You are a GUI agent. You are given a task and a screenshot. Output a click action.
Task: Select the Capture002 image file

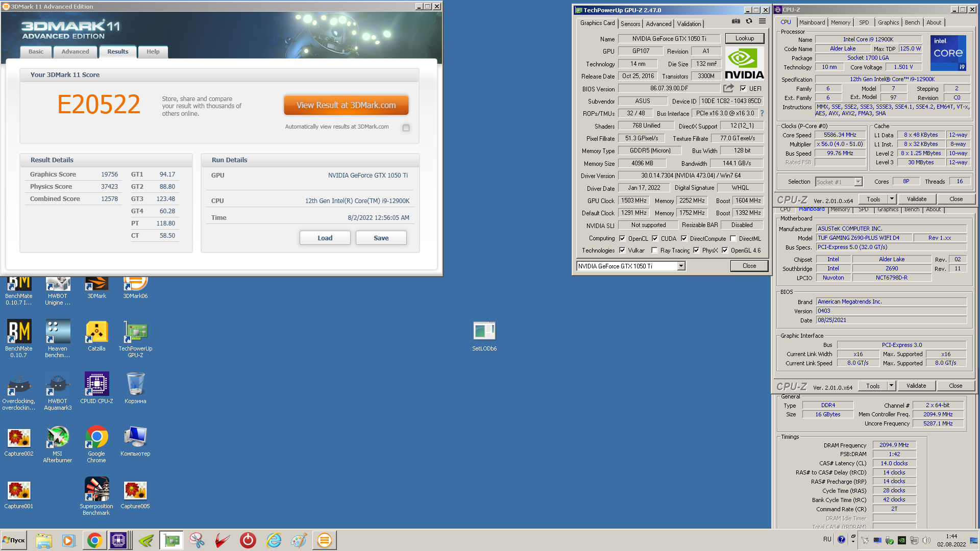click(x=19, y=441)
